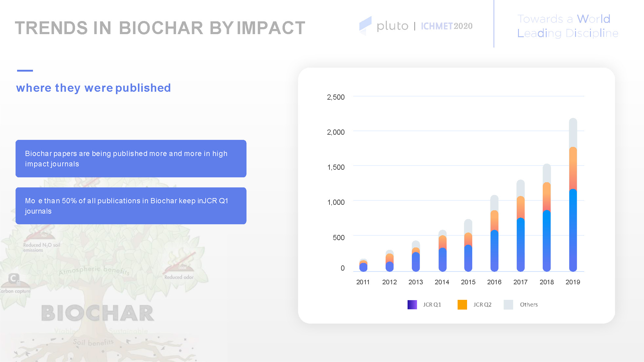Click the orange JCR Q2 legend swatch
Image resolution: width=644 pixels, height=362 pixels.
(x=462, y=304)
